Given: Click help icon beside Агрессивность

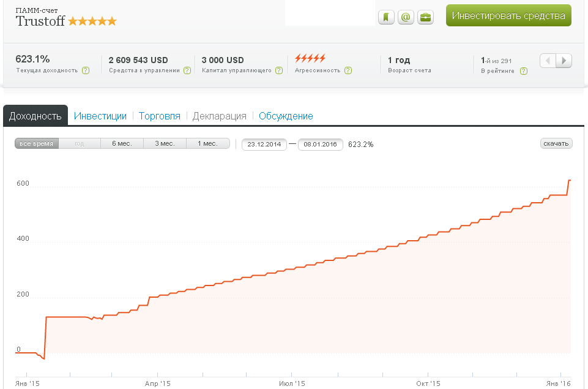Looking at the screenshot, I should coord(348,70).
